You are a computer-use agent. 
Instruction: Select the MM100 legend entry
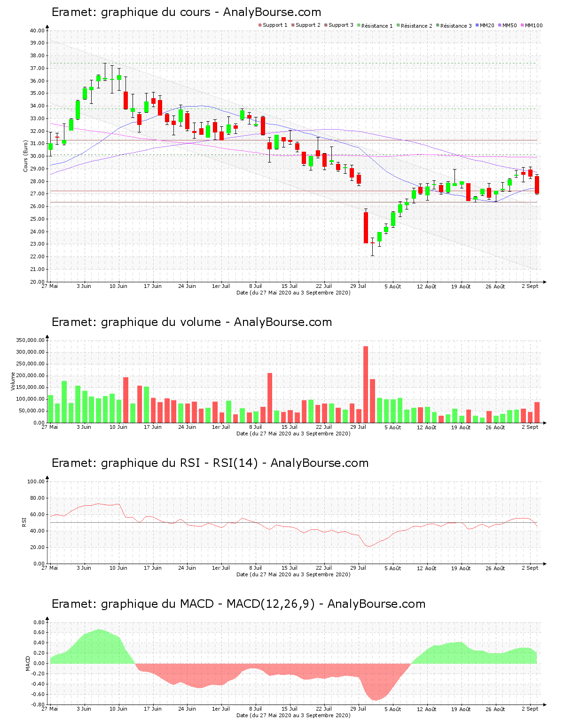(x=532, y=25)
